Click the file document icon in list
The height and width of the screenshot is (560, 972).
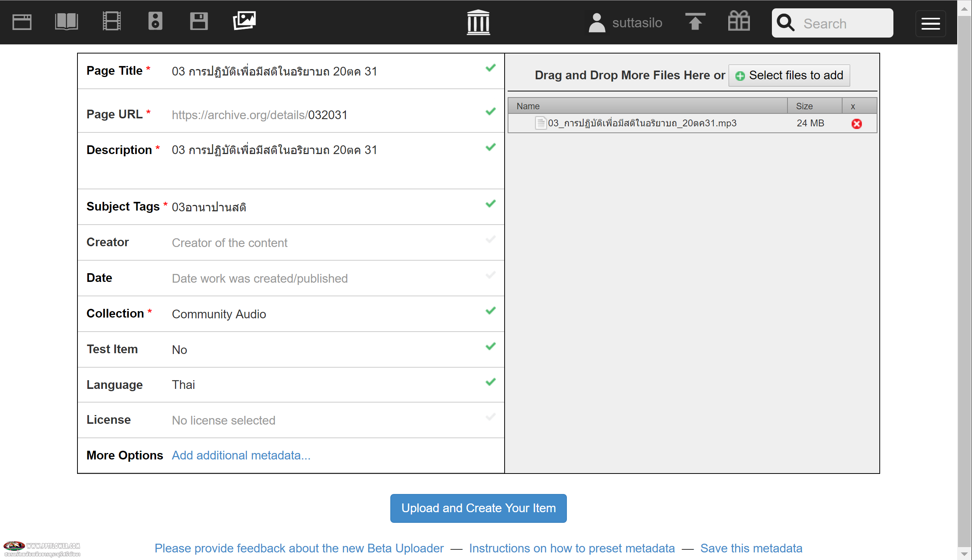point(541,123)
